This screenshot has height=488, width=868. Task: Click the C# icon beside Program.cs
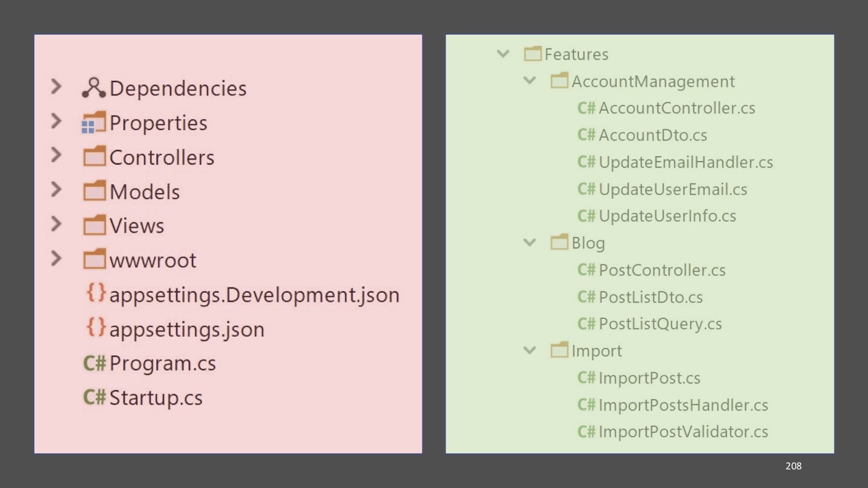click(x=94, y=363)
